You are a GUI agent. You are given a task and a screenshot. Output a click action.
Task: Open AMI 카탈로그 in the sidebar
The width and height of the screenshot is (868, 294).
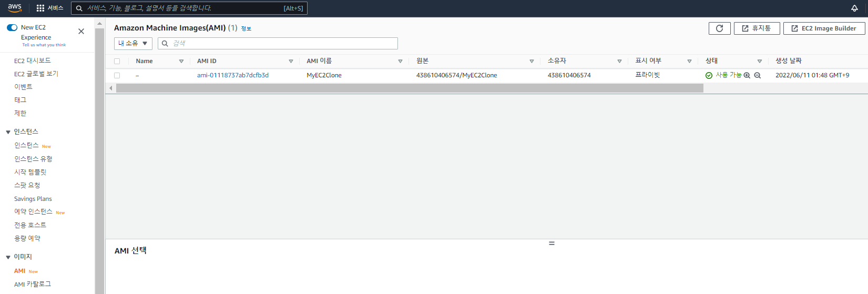pos(33,284)
